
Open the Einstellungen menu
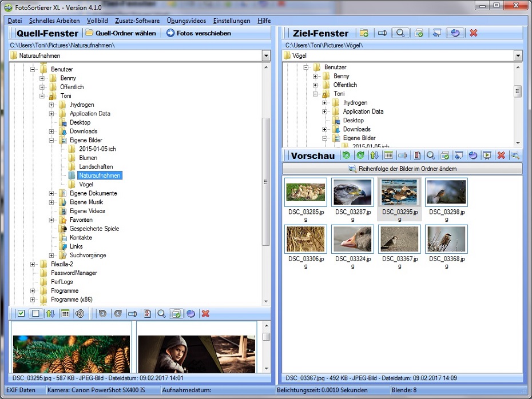point(231,21)
